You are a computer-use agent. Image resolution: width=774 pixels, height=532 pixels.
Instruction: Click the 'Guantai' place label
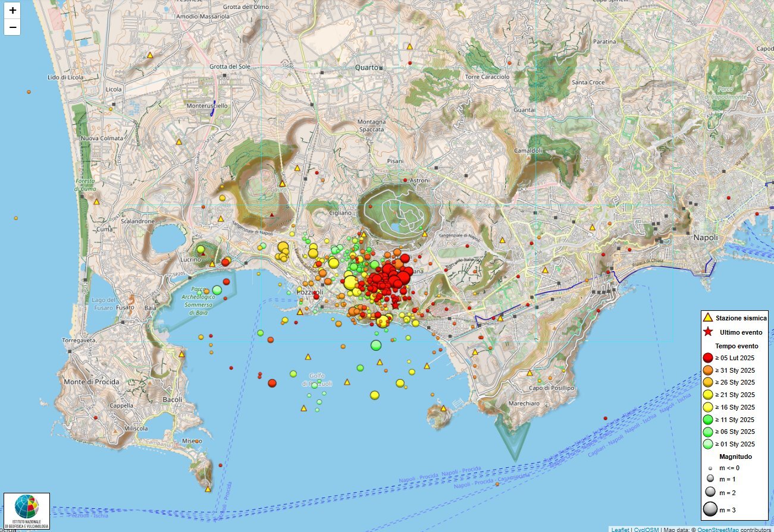coord(524,110)
